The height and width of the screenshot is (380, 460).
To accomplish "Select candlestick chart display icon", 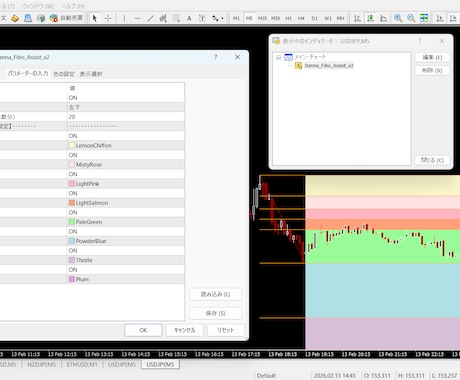I will tap(370, 18).
